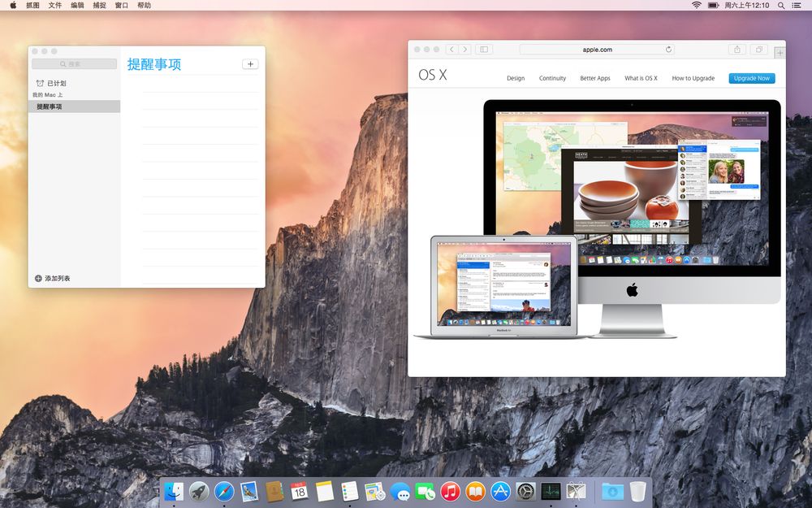Go back in Safari

point(451,50)
